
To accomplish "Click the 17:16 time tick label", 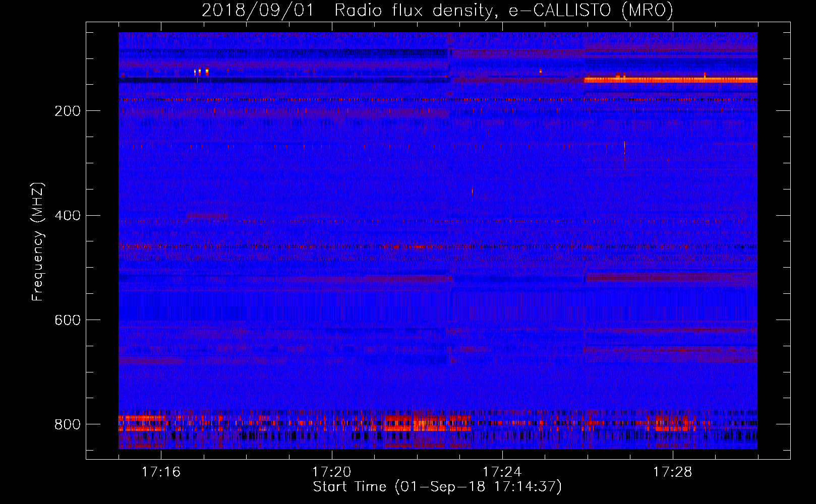I will tap(161, 472).
